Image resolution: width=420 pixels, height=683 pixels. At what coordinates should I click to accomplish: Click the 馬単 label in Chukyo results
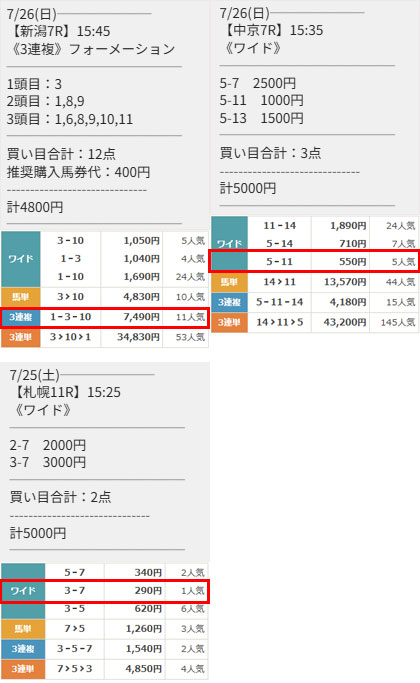pos(229,282)
